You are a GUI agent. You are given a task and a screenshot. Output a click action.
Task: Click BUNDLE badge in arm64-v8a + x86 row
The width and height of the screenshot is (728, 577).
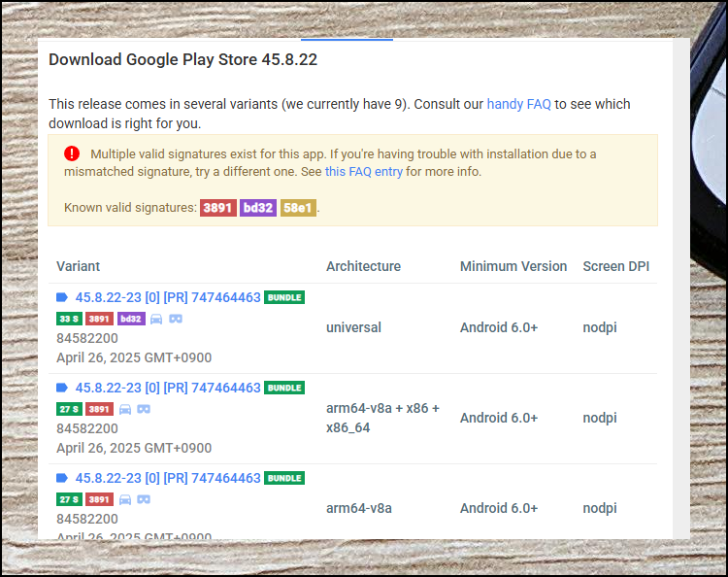click(284, 388)
